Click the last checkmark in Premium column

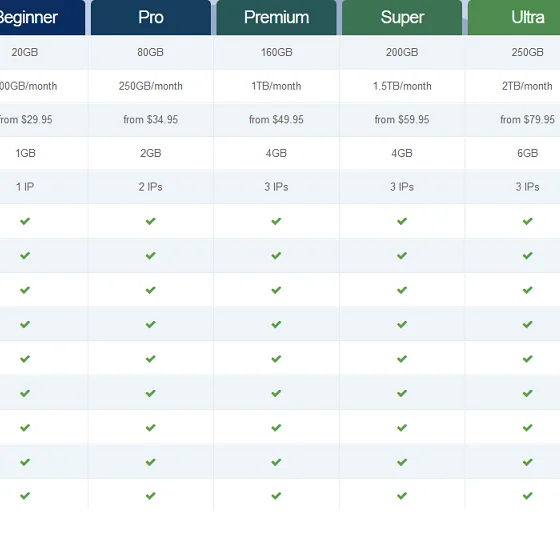[276, 496]
